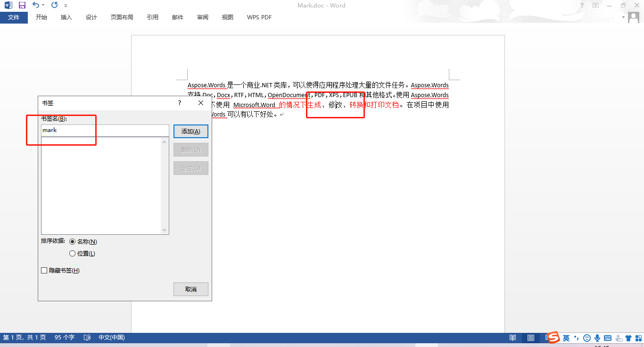Click the page count status indicator

(25, 338)
